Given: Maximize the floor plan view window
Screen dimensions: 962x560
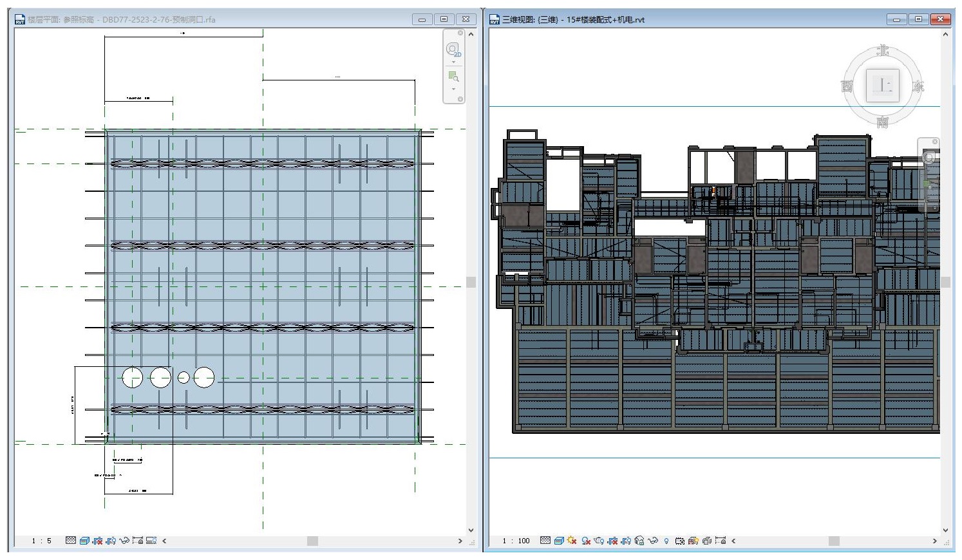Looking at the screenshot, I should (444, 19).
